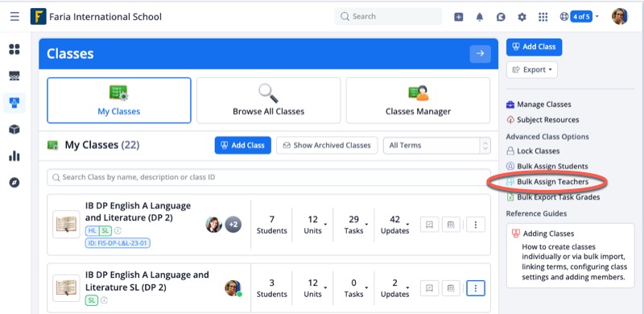Open the dashboard icon in sidebar
Screen dimensions: 644x314
coord(14,49)
